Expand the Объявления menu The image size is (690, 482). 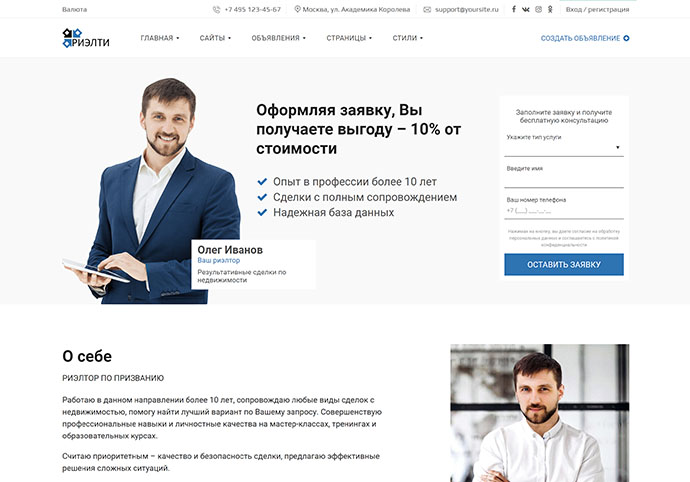coord(279,38)
